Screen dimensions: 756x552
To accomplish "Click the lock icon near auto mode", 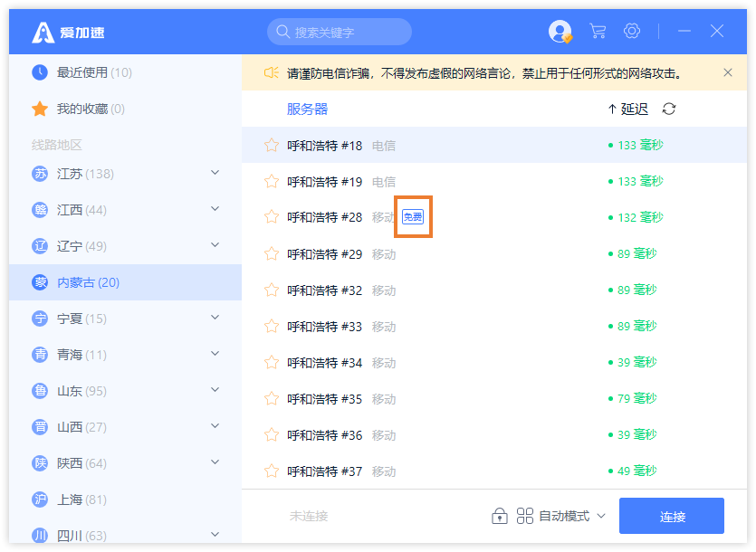I will point(500,516).
